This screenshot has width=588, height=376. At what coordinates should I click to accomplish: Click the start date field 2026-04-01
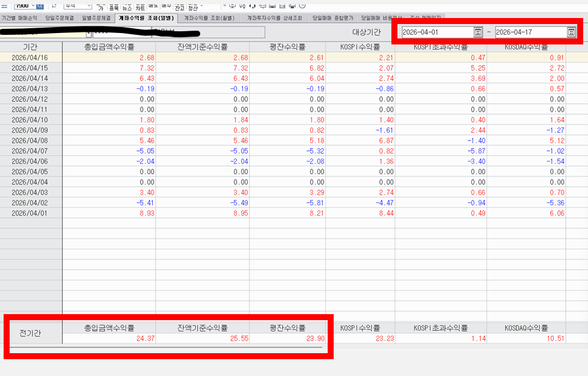point(436,32)
